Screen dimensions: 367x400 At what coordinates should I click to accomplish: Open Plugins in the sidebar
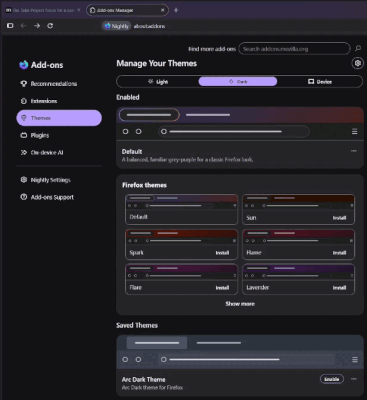(x=59, y=135)
